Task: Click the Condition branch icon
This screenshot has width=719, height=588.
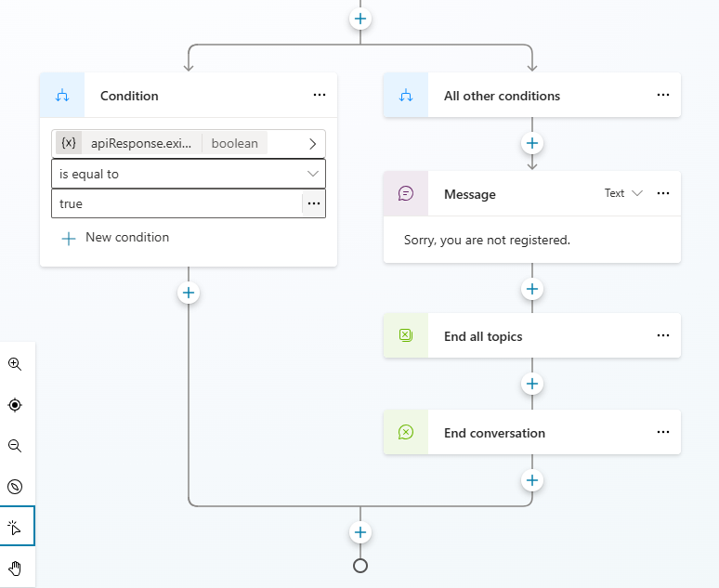Action: [63, 96]
